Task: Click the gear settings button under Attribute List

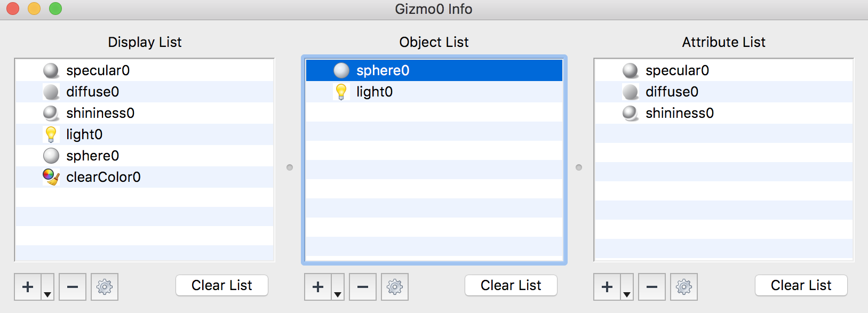Action: 684,287
